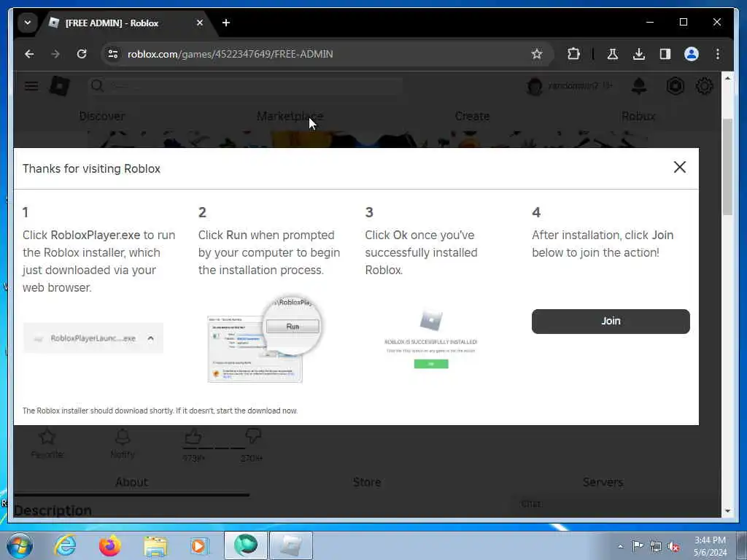Viewport: 747px width, 560px height.
Task: Open the Extensions puzzle icon
Action: [x=573, y=54]
